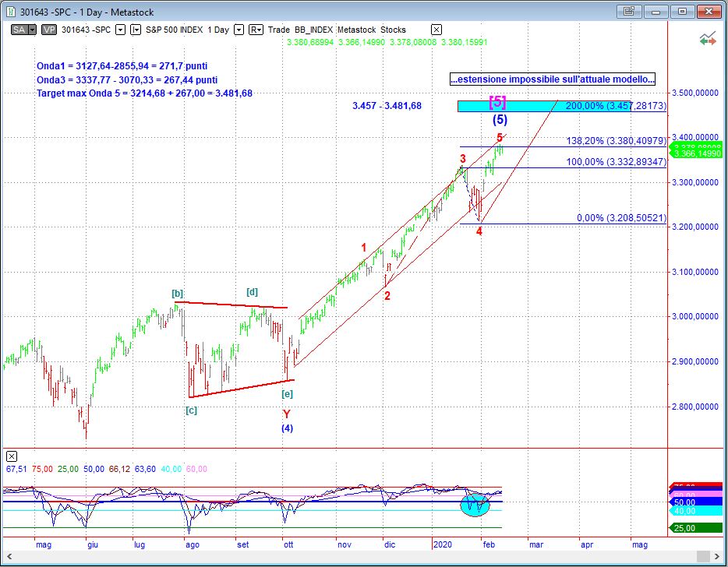Click the magenta [5] wave label
The width and height of the screenshot is (728, 567).
pos(497,102)
